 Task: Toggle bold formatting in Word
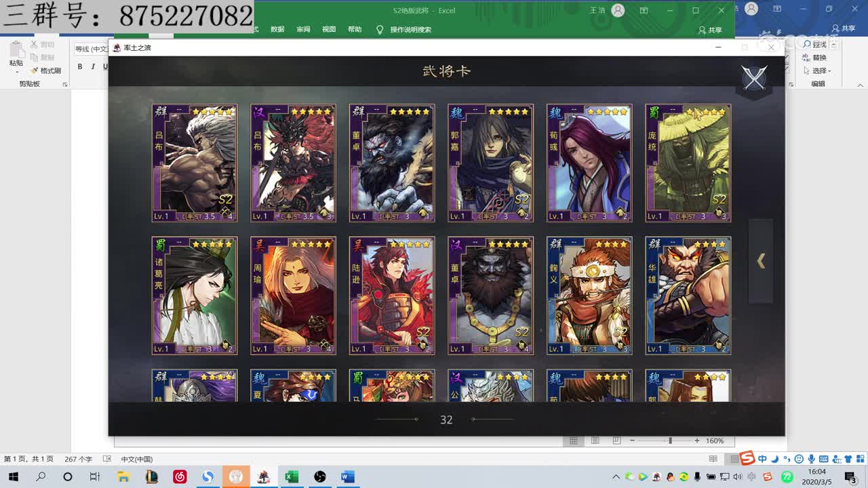pyautogui.click(x=80, y=66)
